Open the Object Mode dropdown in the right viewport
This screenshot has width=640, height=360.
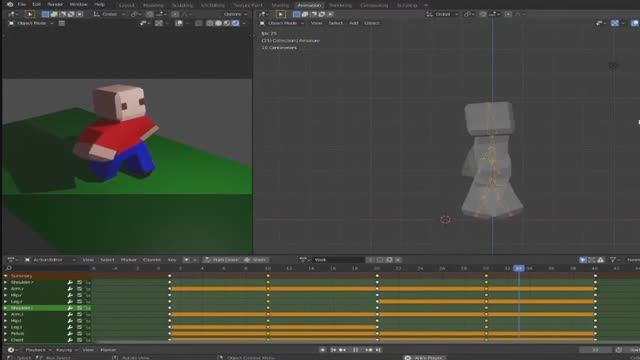[x=282, y=23]
